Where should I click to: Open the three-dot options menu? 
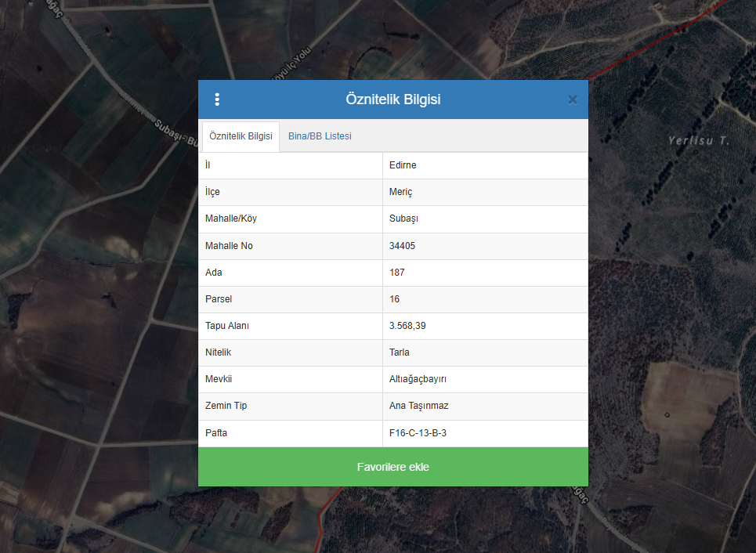217,99
